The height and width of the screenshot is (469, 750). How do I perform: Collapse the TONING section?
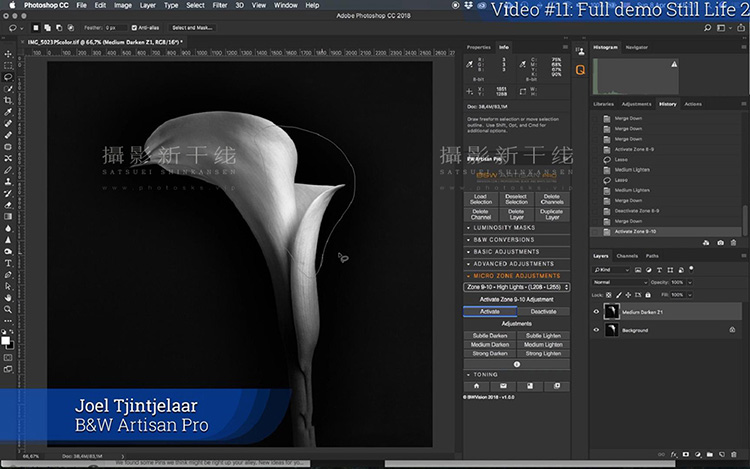coord(517,374)
